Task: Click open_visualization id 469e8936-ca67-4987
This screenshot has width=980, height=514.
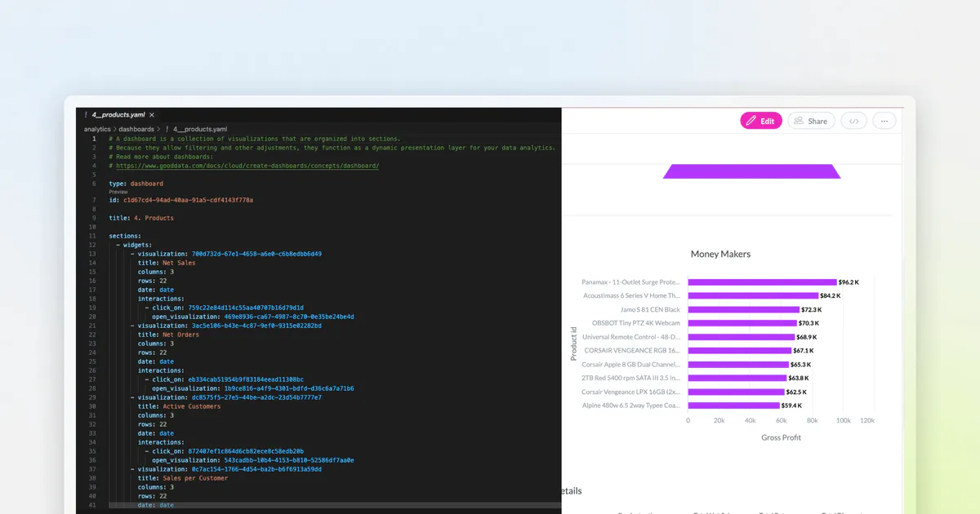Action: [289, 317]
